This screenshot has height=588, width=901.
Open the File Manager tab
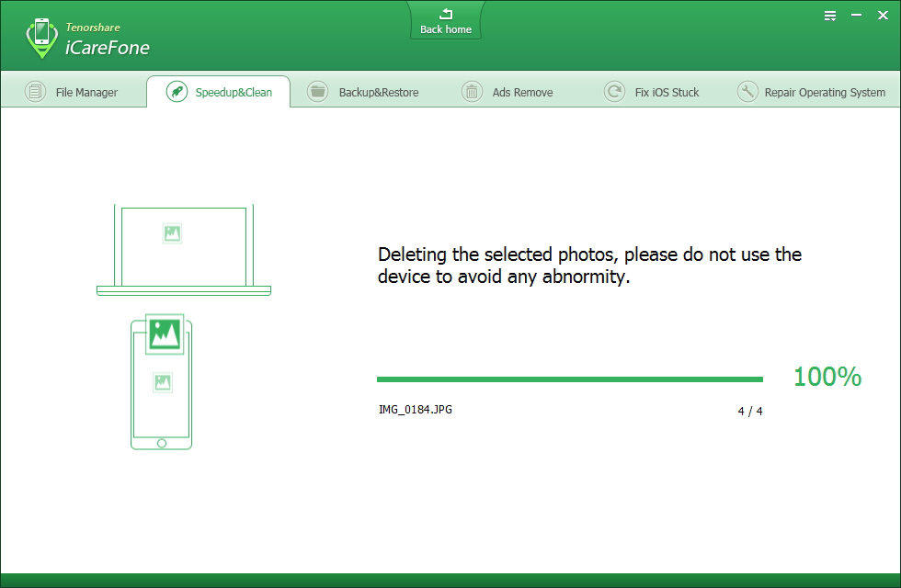coord(74,92)
